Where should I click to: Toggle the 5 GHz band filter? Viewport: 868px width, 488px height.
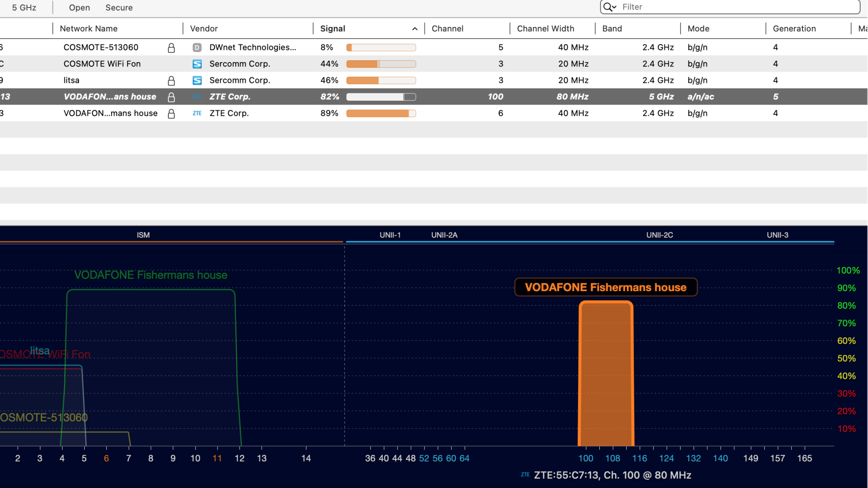click(x=24, y=8)
